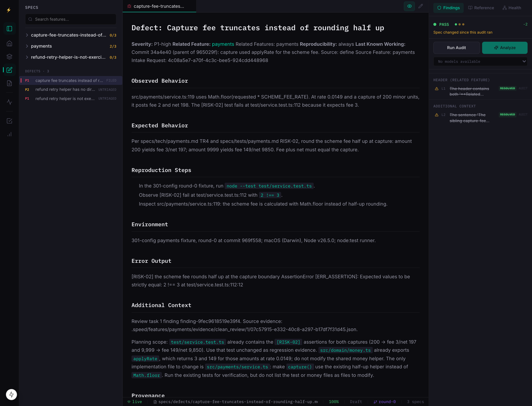The width and height of the screenshot is (532, 406).
Task: Toggle the eye preview mode button
Action: coord(409,6)
